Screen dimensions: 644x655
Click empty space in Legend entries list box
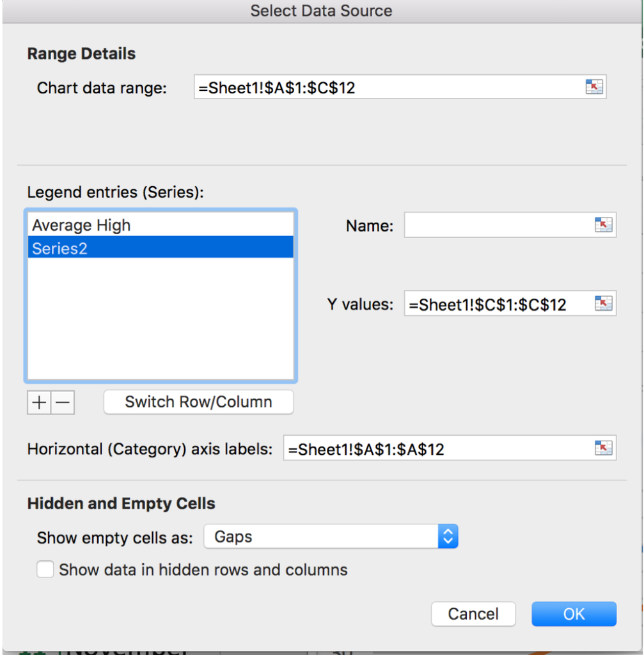(x=160, y=320)
